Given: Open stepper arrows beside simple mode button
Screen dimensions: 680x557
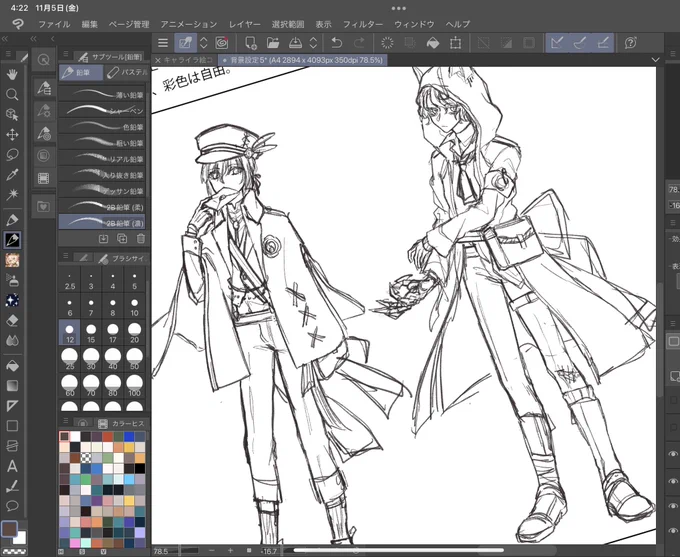Looking at the screenshot, I should click(x=203, y=43).
